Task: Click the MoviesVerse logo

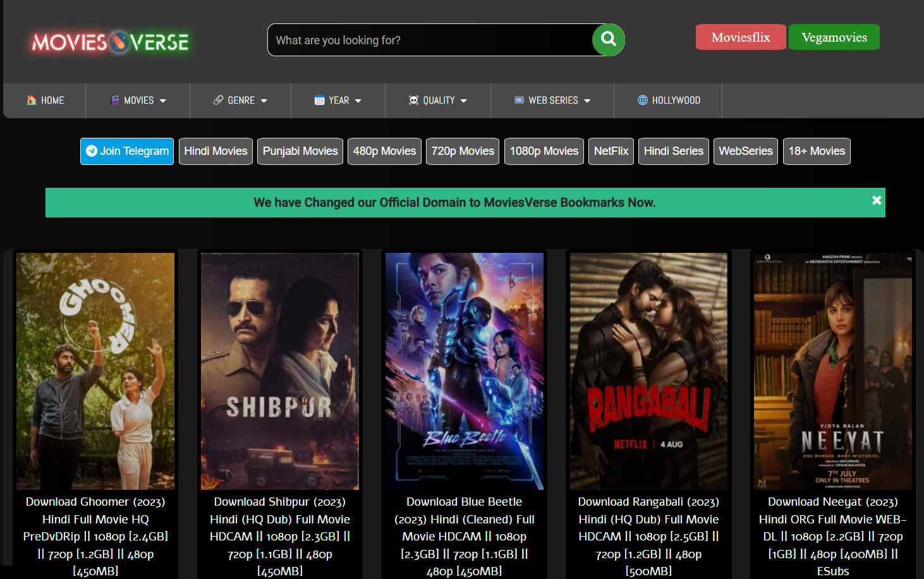Action: coord(111,42)
